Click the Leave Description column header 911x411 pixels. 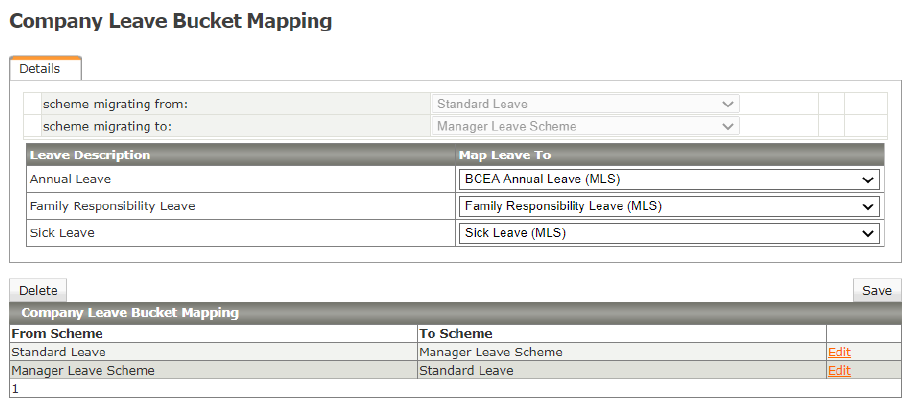point(90,156)
